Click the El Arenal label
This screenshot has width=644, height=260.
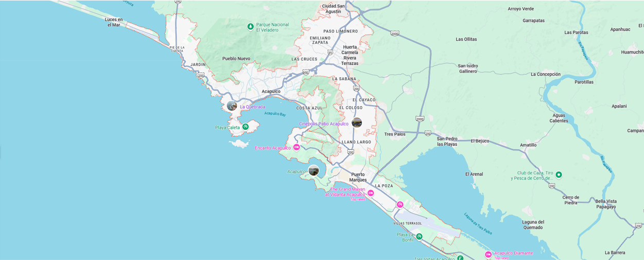[474, 174]
